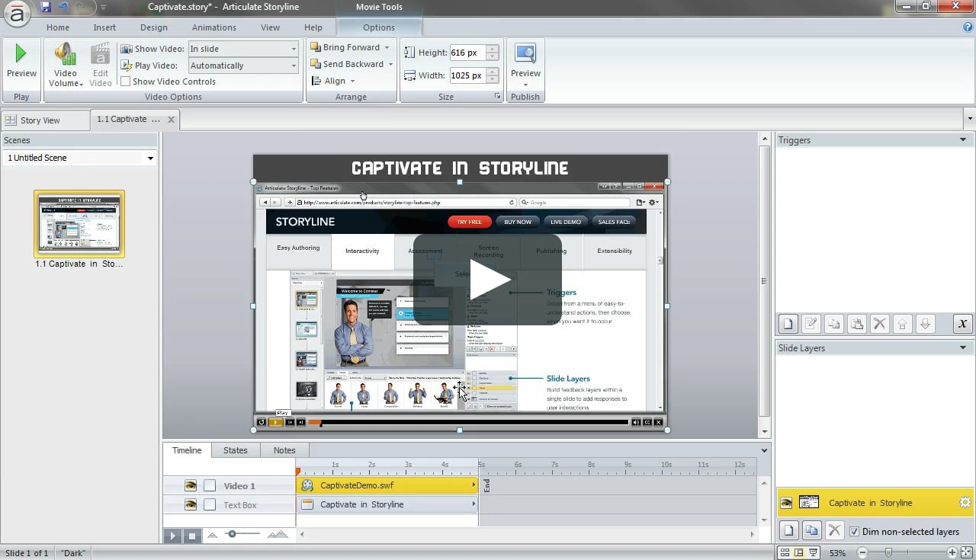Click the timeline zoom-in mountain icon
Image resolution: width=976 pixels, height=560 pixels.
point(278,535)
